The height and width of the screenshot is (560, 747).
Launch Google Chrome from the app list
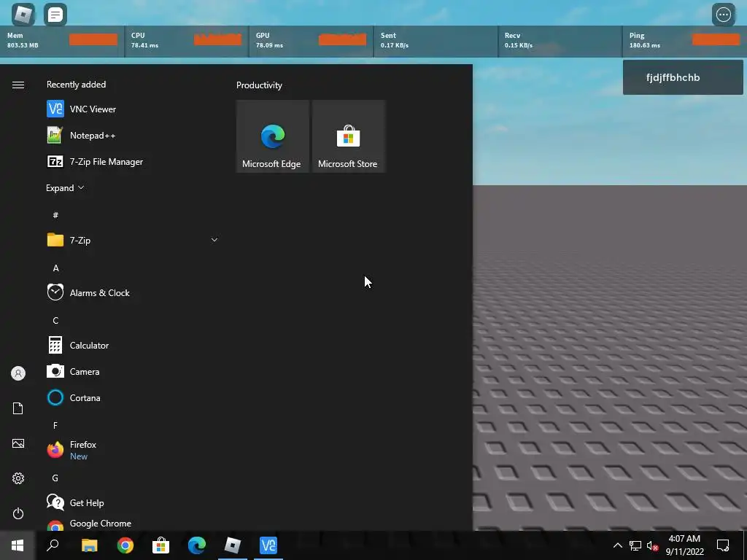click(x=133, y=524)
